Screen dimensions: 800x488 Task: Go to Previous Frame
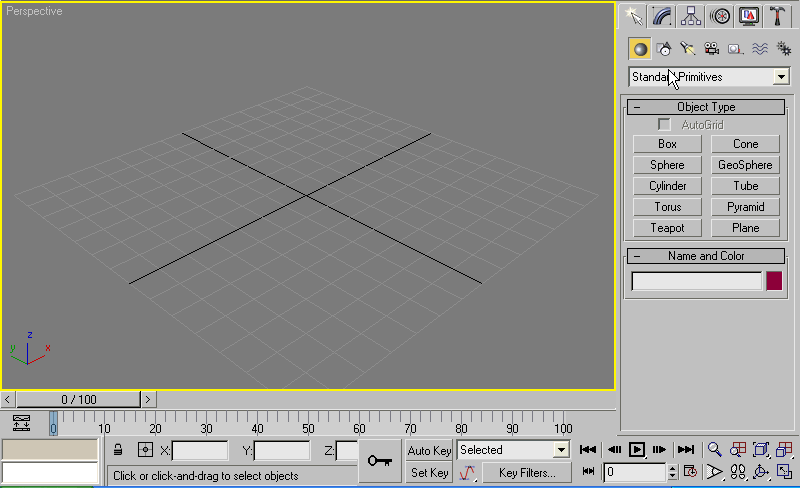coord(614,450)
